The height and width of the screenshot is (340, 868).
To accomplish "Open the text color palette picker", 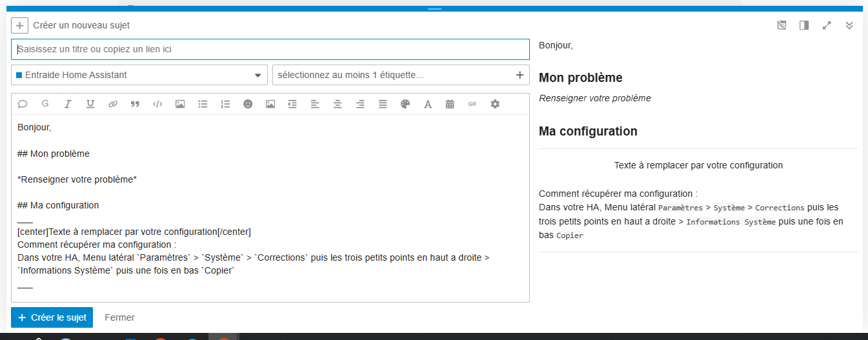I will pyautogui.click(x=405, y=104).
